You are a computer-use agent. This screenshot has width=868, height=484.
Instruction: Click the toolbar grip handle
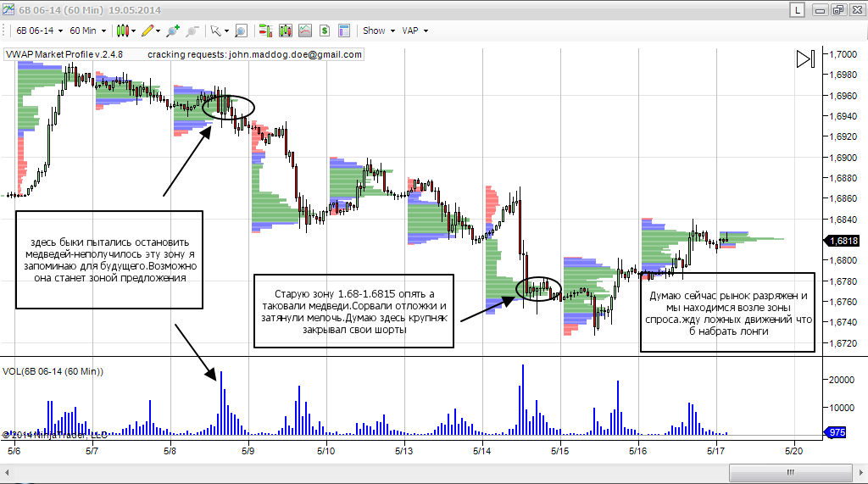pyautogui.click(x=4, y=31)
